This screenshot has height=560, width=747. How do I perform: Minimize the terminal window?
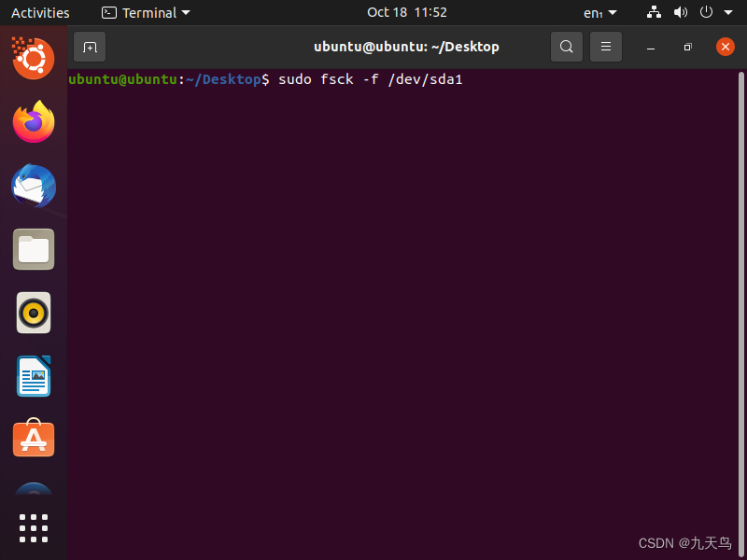pos(650,48)
